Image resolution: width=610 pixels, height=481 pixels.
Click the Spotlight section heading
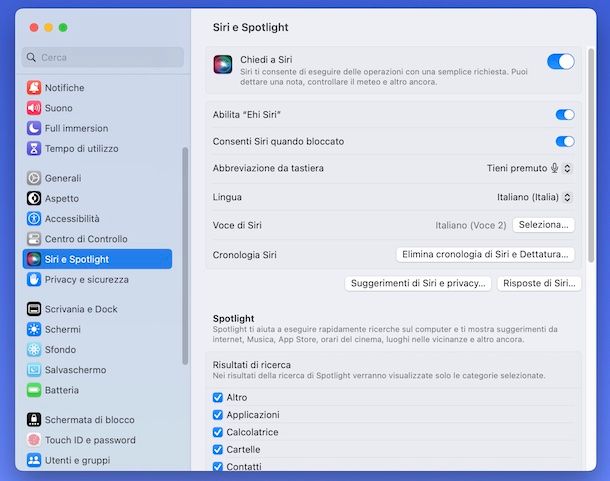(x=233, y=318)
